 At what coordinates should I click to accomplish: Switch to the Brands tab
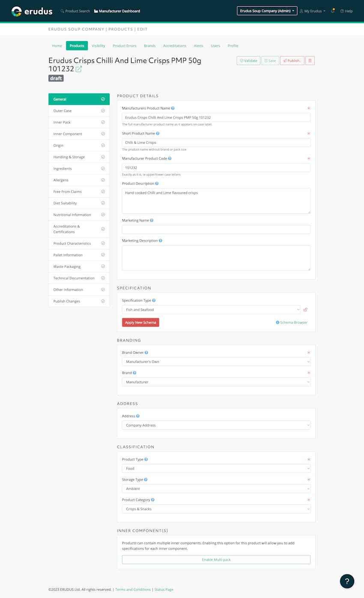(x=149, y=46)
